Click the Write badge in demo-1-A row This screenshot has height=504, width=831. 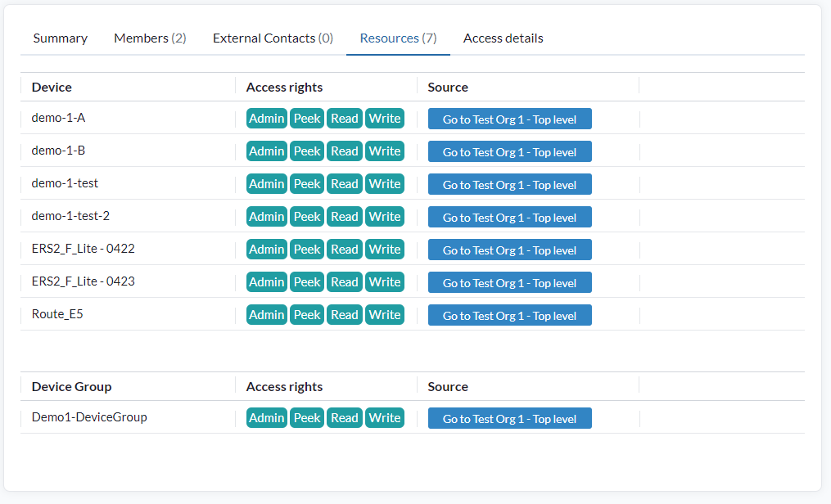pyautogui.click(x=385, y=118)
